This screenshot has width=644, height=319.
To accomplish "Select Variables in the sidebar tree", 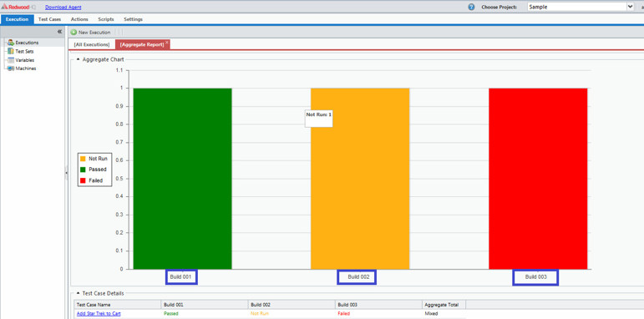I will coord(25,60).
